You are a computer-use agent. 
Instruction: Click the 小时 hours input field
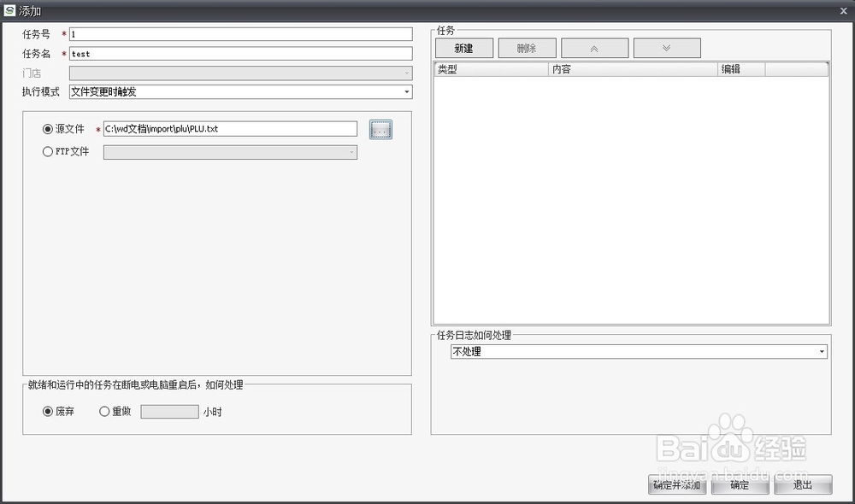tap(169, 412)
